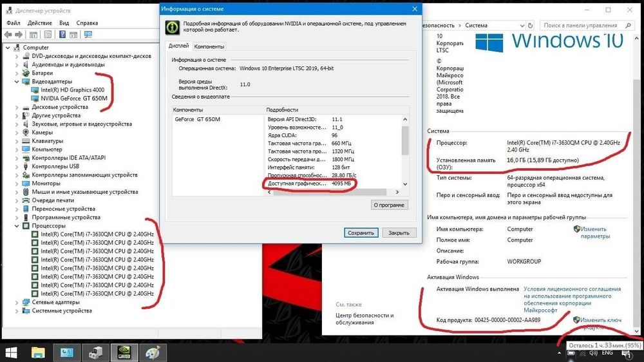The image size is (644, 362).
Task: Open Microsoft license agreement terms link
Action: [572, 300]
